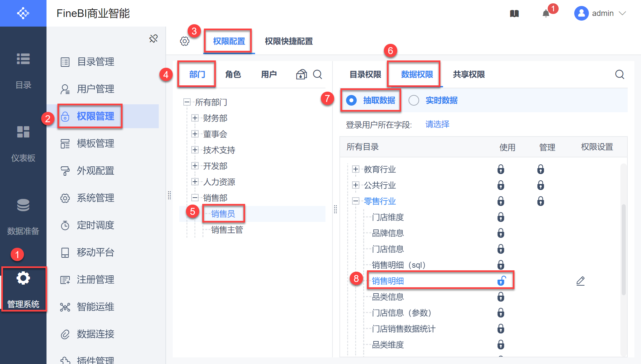This screenshot has height=364, width=641.
Task: Click the building lock icon beside 用户
Action: pyautogui.click(x=301, y=74)
